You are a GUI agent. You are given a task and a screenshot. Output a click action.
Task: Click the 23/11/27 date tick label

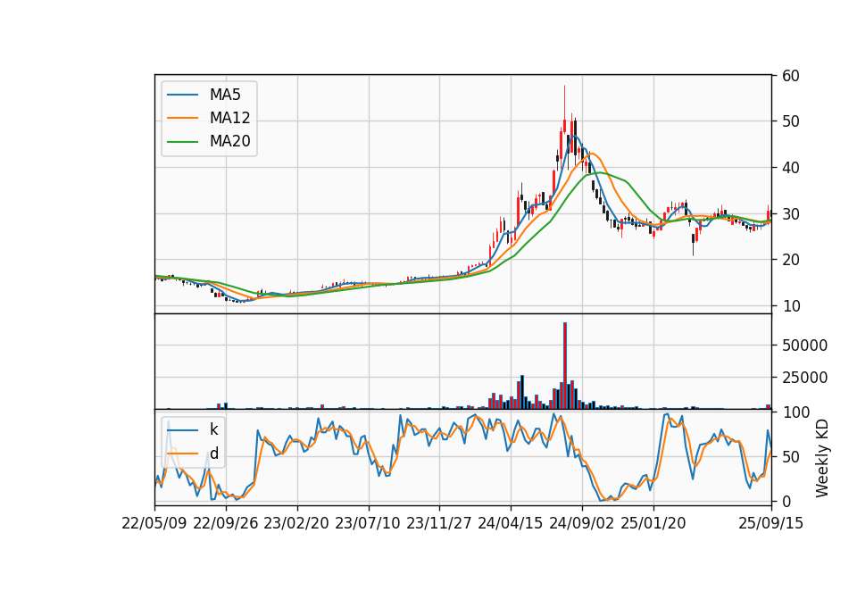click(x=439, y=523)
